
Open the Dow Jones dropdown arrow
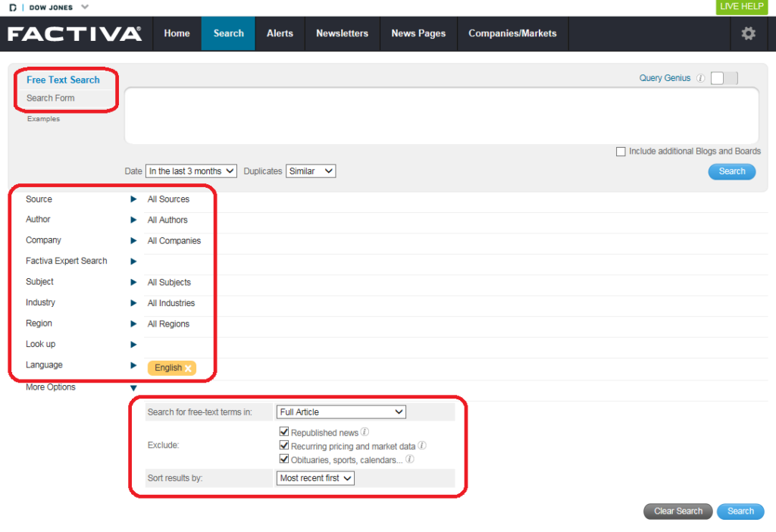(84, 7)
